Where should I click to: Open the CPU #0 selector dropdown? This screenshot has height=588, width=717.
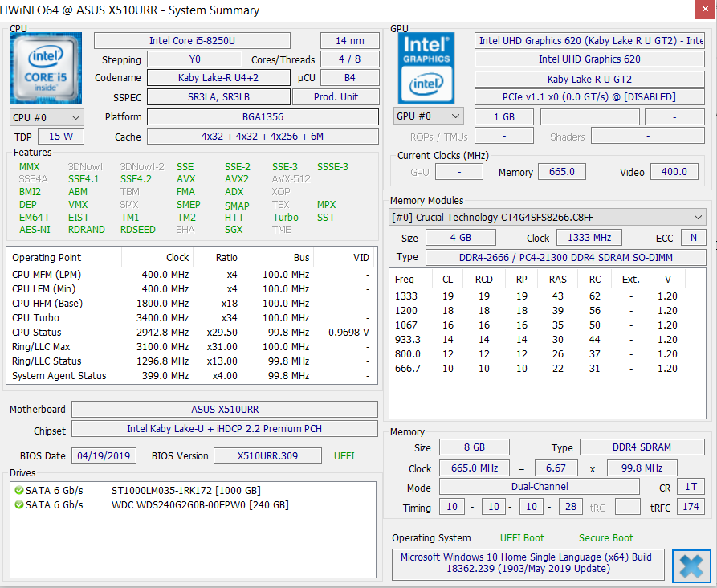pos(47,117)
